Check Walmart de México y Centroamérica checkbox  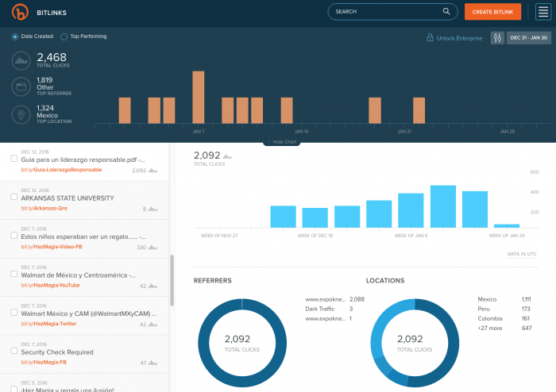pyautogui.click(x=14, y=274)
